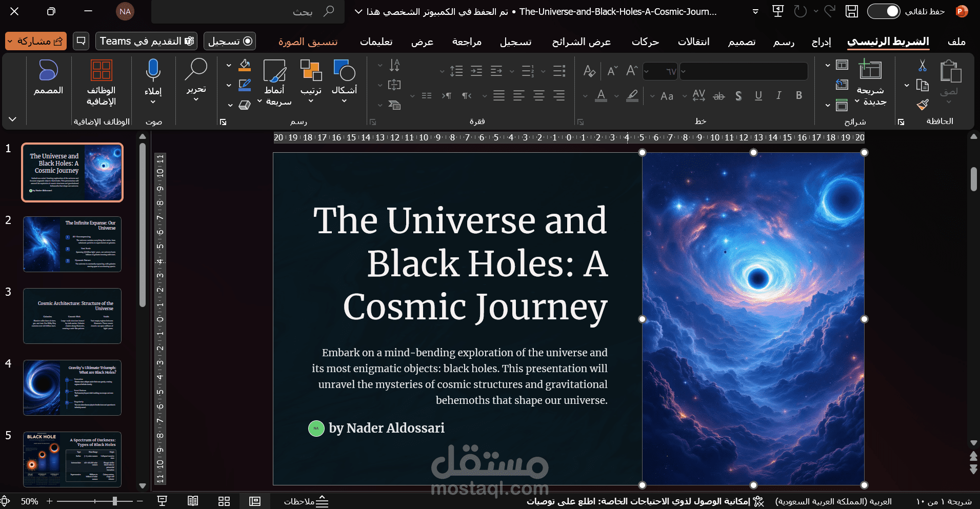Click the Slide Sorter view icon
The width and height of the screenshot is (980, 509).
(x=224, y=501)
